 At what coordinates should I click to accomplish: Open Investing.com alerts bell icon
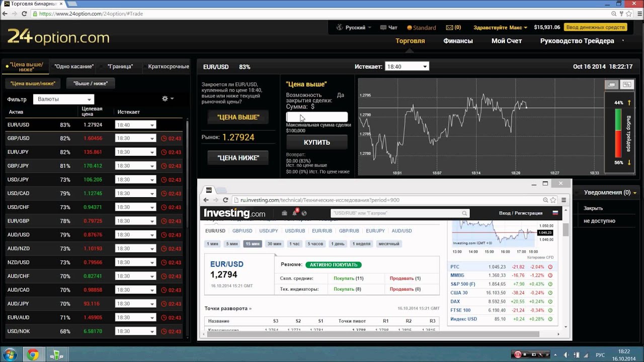(x=295, y=213)
